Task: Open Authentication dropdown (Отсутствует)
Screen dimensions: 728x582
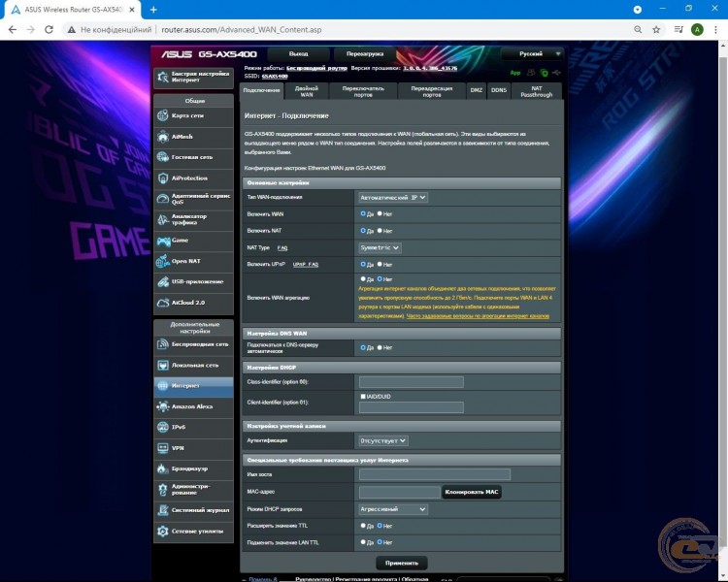Action: (x=383, y=441)
